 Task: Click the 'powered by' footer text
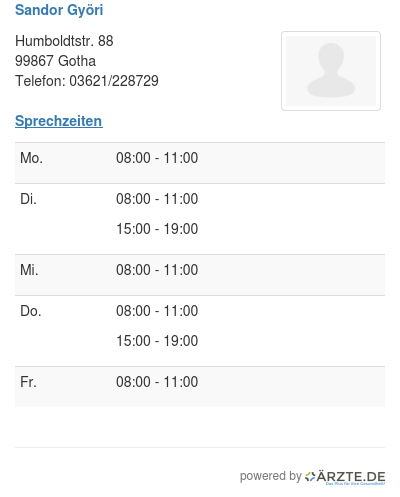pos(271,476)
